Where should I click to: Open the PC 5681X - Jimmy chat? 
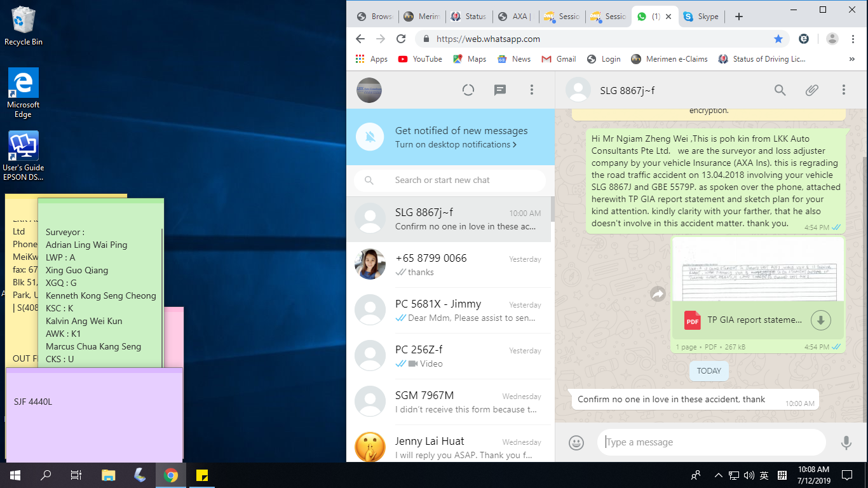pyautogui.click(x=449, y=310)
